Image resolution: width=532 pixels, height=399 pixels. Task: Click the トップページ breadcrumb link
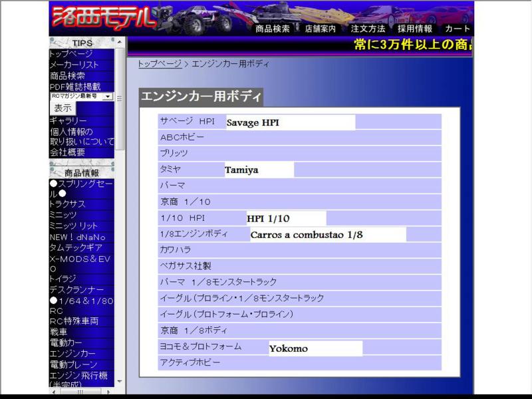(160, 64)
